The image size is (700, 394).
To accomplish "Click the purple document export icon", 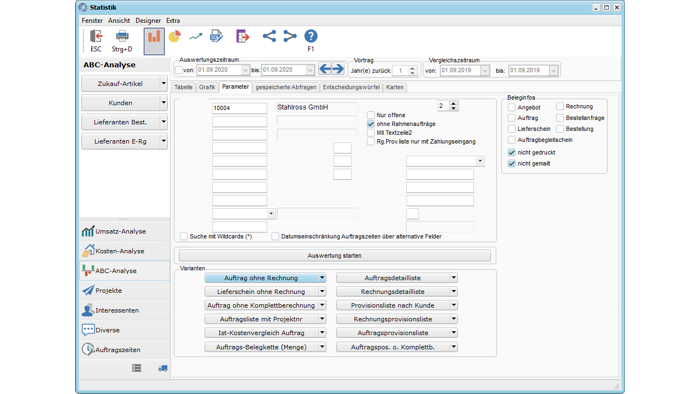I will (242, 36).
